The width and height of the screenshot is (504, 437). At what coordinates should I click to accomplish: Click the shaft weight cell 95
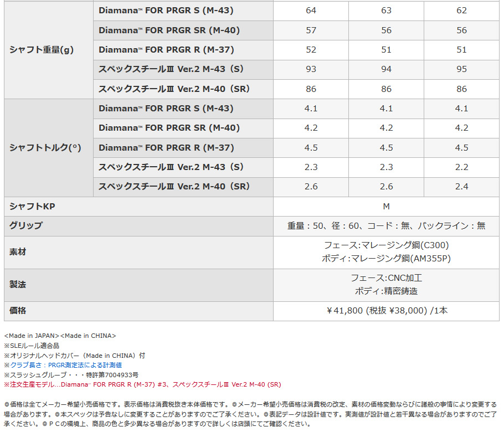pyautogui.click(x=461, y=69)
